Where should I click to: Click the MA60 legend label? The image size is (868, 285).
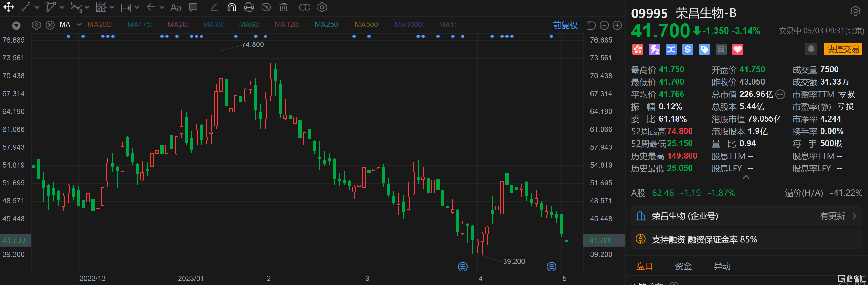point(249,25)
